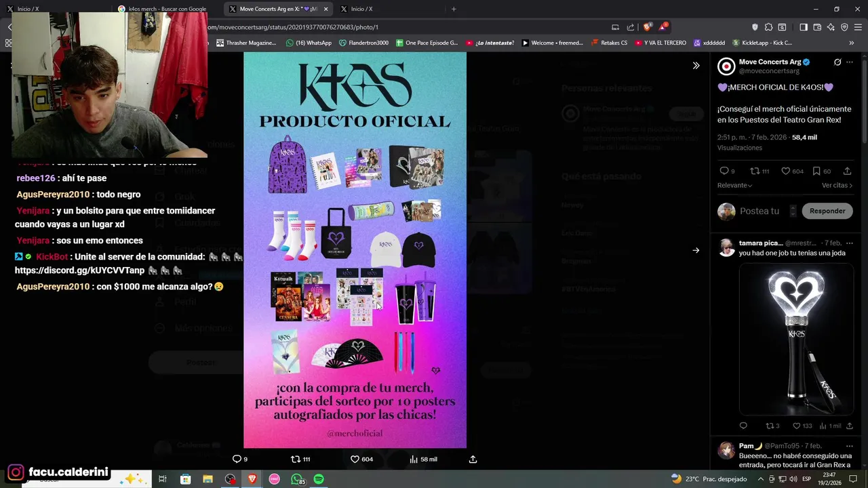This screenshot has height=488, width=868.
Task: Click the K4OS merch poster image
Action: [x=355, y=250]
